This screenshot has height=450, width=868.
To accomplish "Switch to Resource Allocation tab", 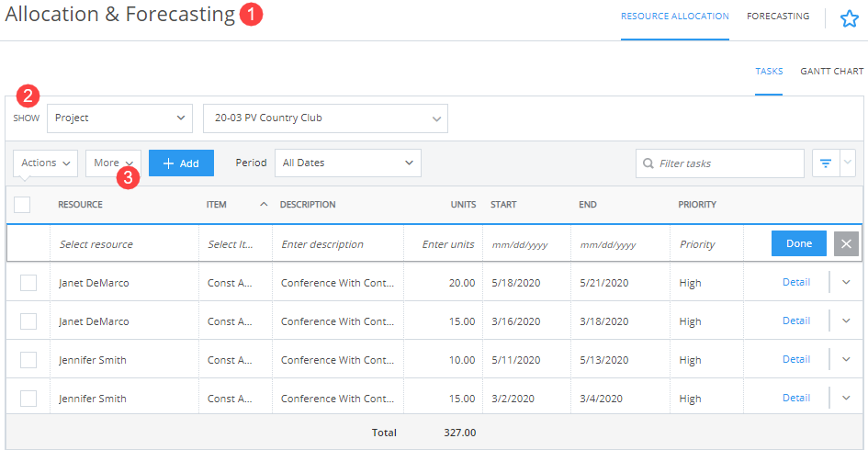I will [x=675, y=16].
